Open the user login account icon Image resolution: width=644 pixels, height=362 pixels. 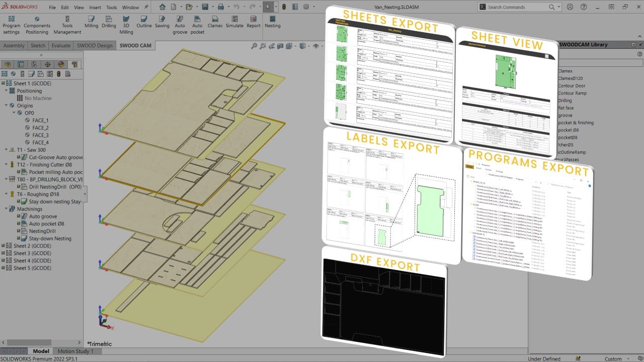[x=570, y=7]
